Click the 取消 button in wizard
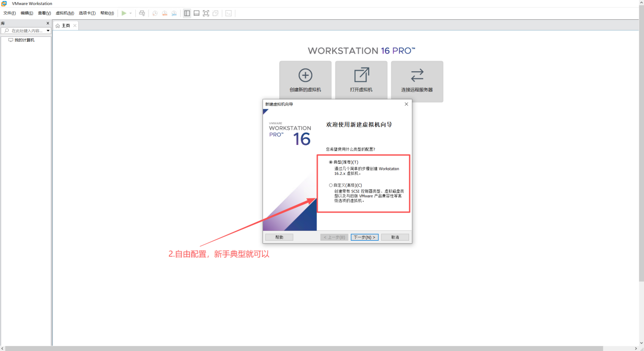644x351 pixels. (x=395, y=238)
